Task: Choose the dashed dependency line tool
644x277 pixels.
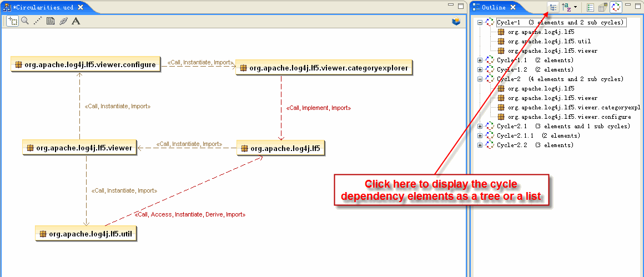Action: click(38, 21)
